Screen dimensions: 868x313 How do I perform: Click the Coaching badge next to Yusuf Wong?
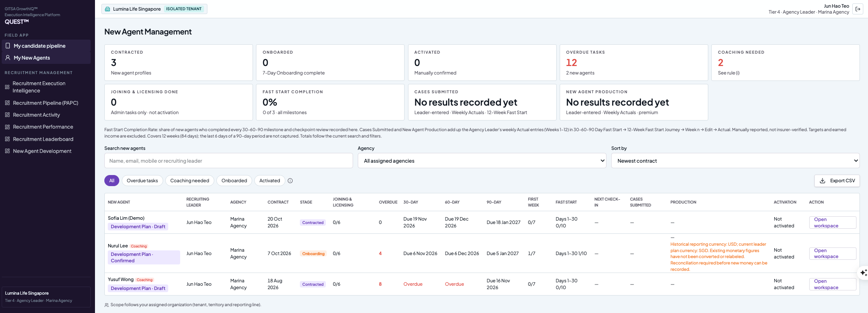(x=144, y=280)
